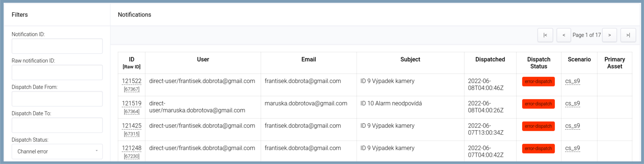Open cs_s9 scenario link for notification 121248
This screenshot has width=644, height=164.
tap(572, 148)
